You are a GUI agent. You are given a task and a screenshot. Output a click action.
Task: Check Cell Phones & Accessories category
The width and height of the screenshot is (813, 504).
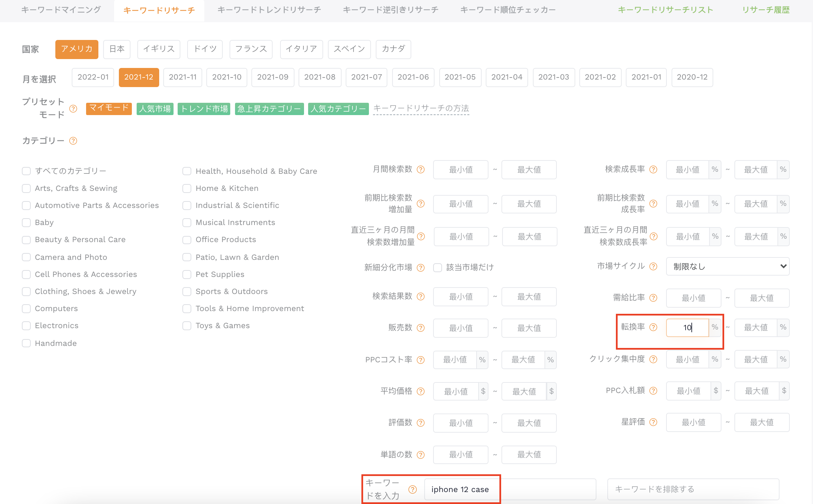click(x=26, y=275)
